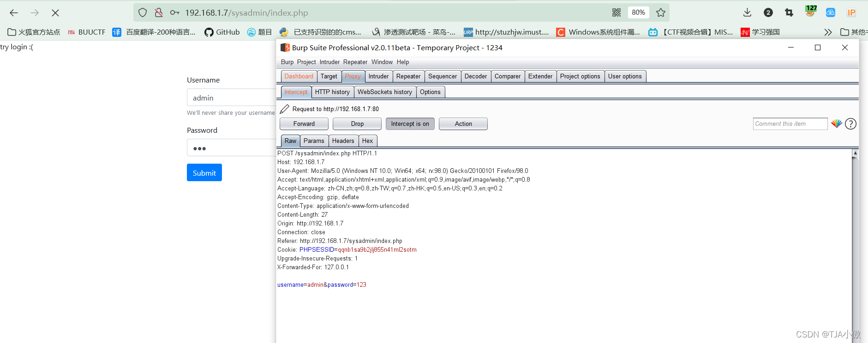Click the key permissions icon in address bar
The height and width of the screenshot is (343, 868).
pos(174,13)
